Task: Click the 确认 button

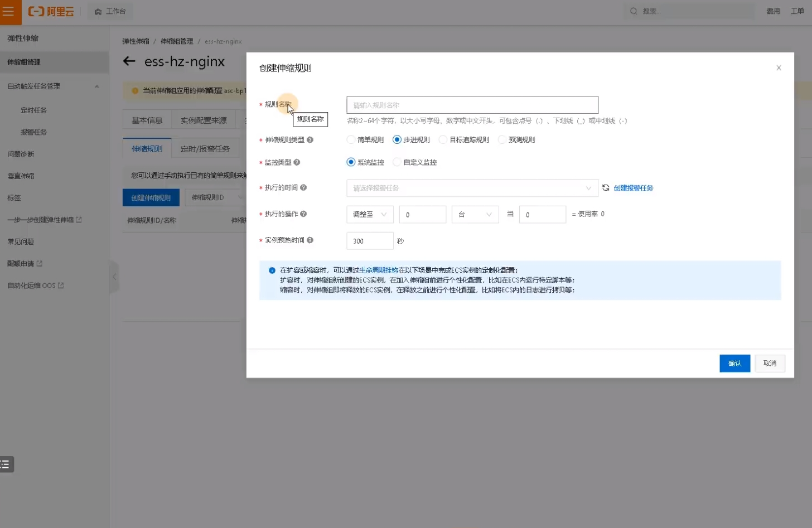Action: [734, 364]
